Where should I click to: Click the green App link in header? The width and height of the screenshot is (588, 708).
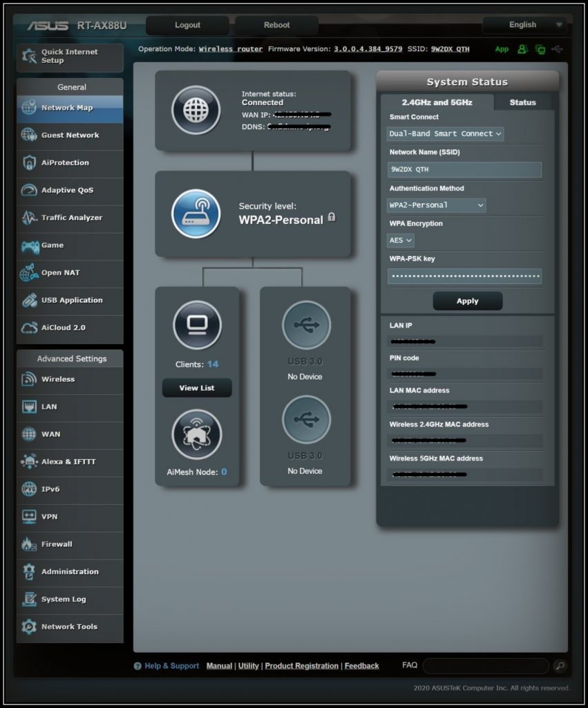tap(502, 49)
